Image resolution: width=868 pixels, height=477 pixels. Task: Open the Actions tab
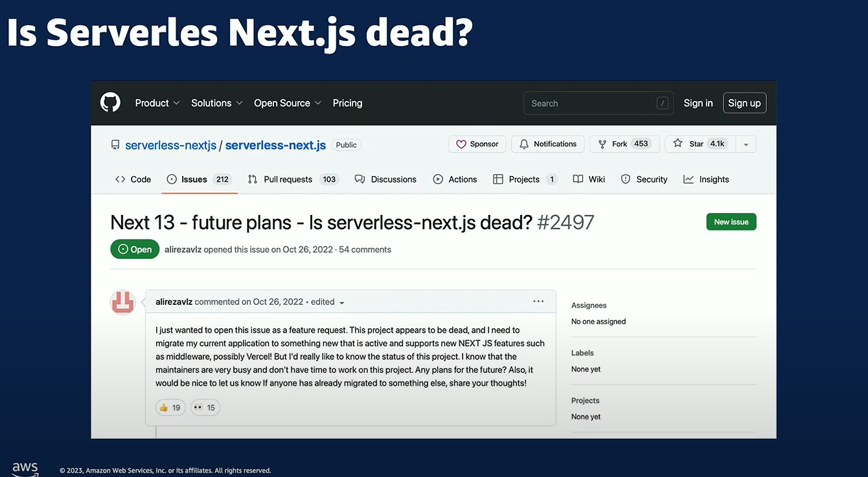point(455,179)
